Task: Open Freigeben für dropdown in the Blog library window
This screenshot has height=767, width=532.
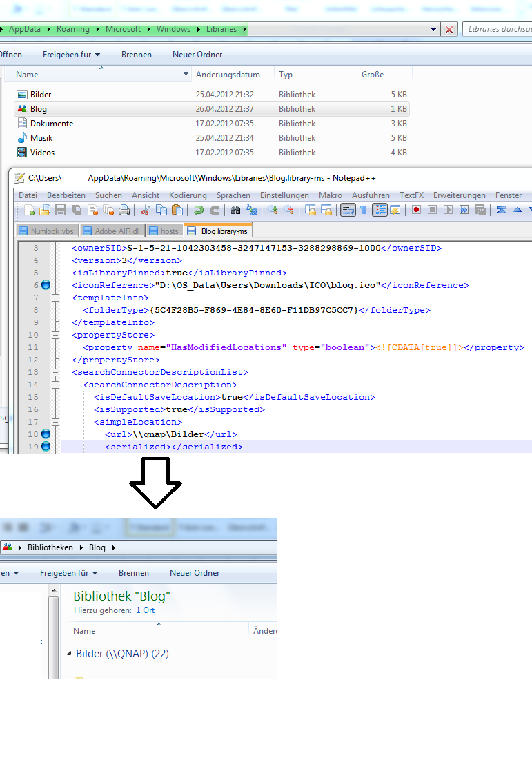Action: [68, 573]
